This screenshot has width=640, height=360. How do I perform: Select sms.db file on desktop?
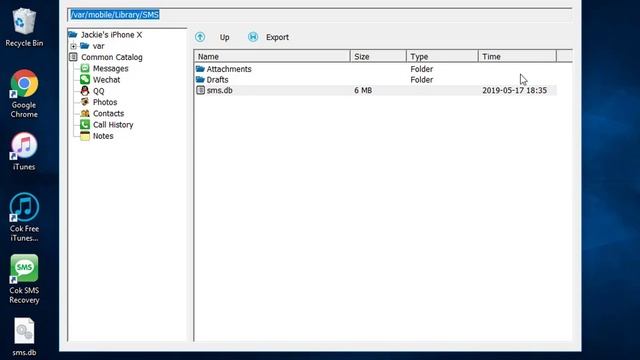pos(24,337)
